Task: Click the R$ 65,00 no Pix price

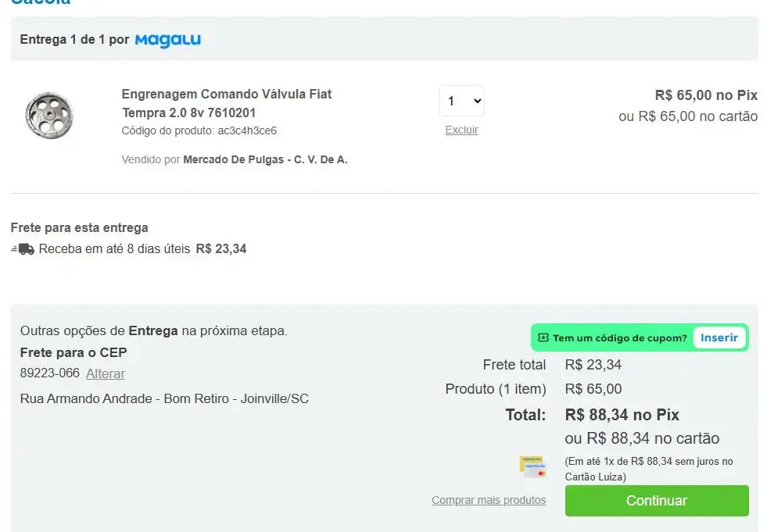Action: pos(706,95)
